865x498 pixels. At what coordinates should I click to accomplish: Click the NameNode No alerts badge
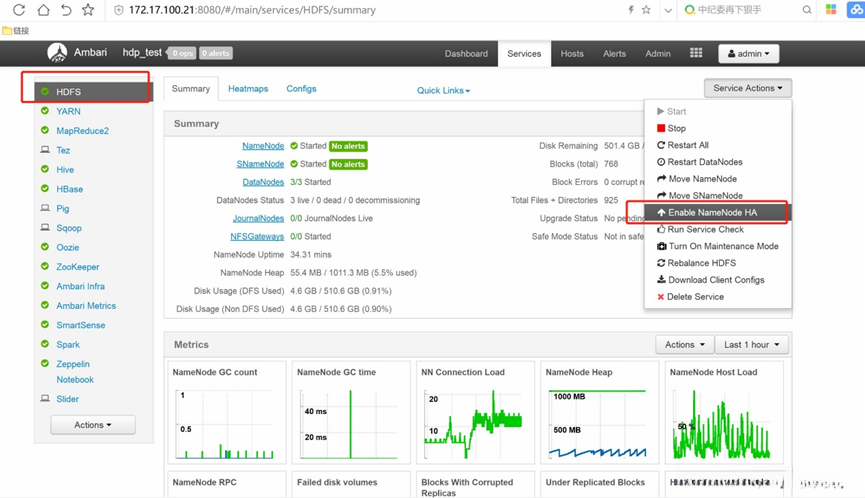pyautogui.click(x=348, y=146)
